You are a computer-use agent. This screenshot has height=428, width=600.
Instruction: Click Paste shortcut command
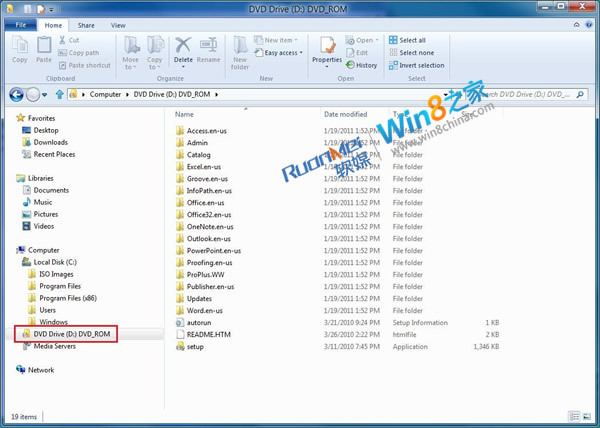click(x=85, y=65)
